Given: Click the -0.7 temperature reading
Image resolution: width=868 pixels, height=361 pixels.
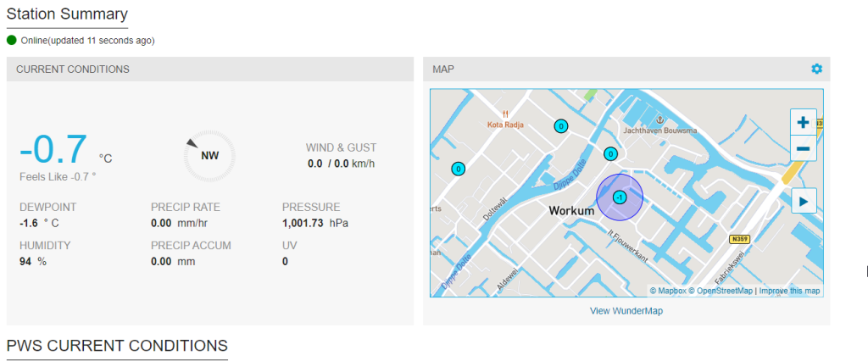Looking at the screenshot, I should point(53,149).
